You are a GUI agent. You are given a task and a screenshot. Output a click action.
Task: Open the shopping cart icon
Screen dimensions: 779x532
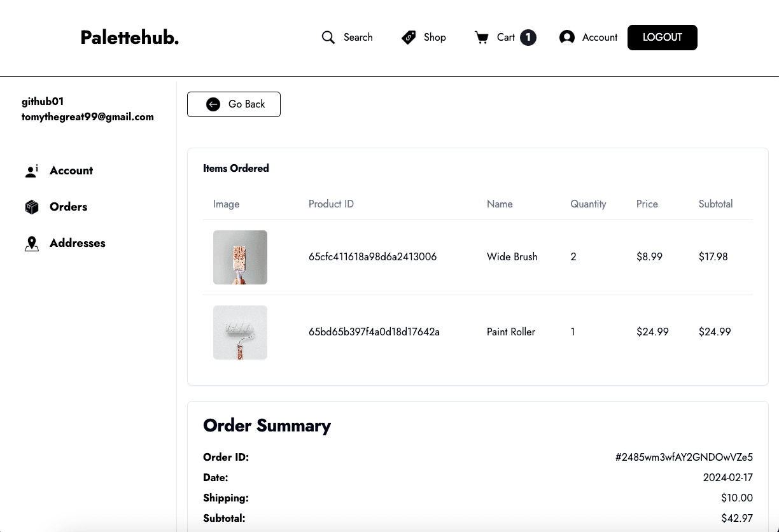click(482, 38)
